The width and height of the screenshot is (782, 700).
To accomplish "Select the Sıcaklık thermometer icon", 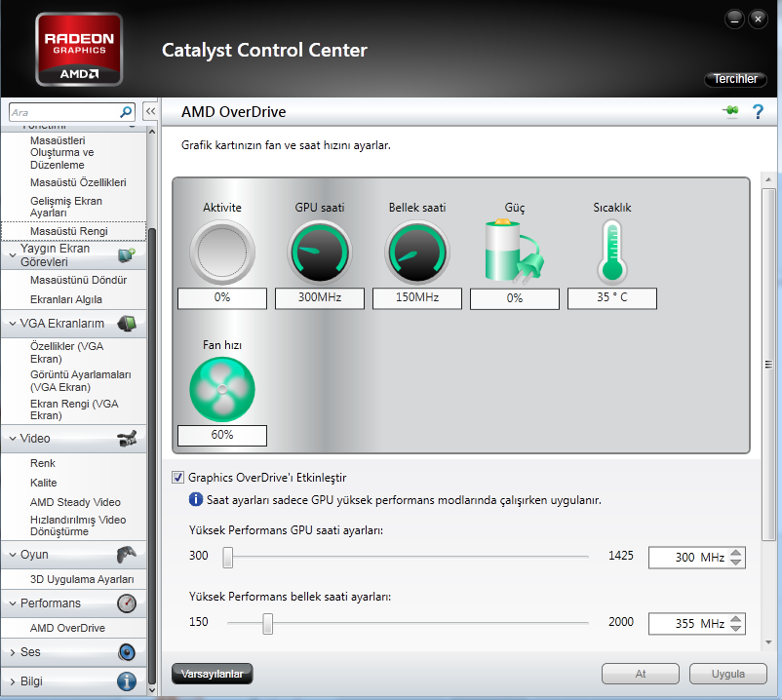I will coord(611,249).
